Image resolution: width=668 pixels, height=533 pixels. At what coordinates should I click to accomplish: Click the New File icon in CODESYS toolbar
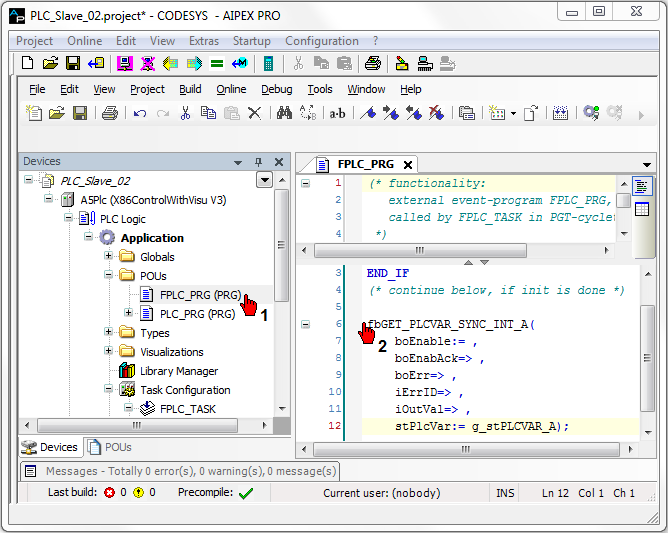coord(34,113)
